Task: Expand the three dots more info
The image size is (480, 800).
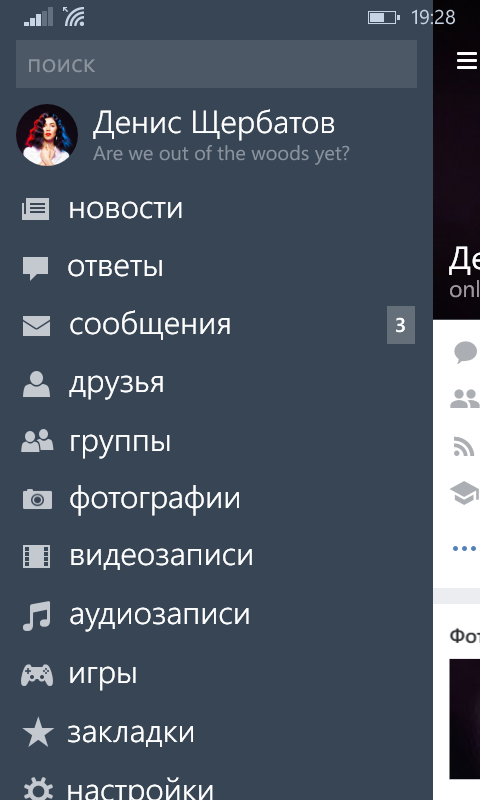Action: [x=464, y=548]
